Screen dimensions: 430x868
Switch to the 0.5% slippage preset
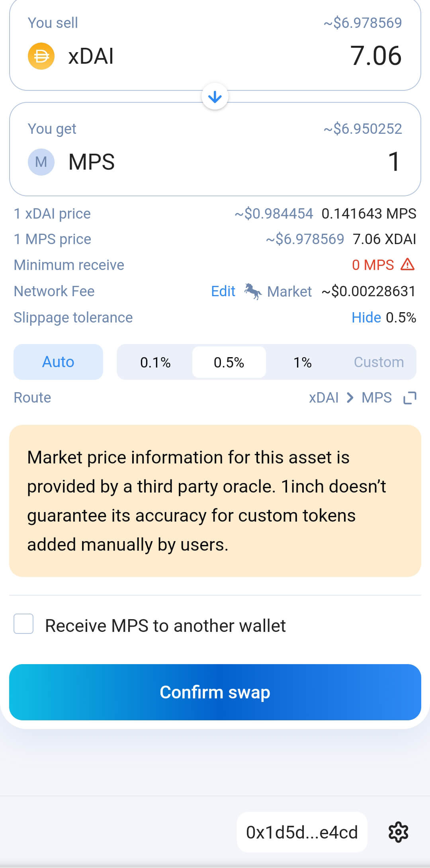pos(229,362)
